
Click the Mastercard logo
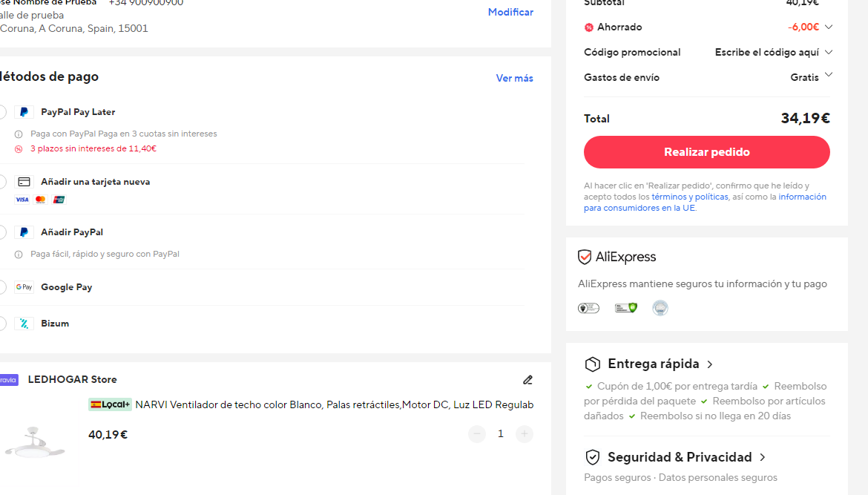(40, 200)
